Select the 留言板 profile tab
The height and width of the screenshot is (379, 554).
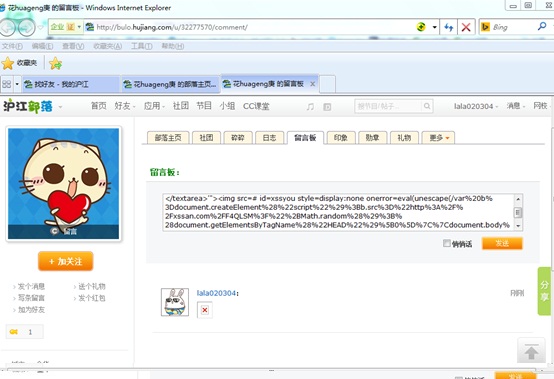pyautogui.click(x=305, y=138)
